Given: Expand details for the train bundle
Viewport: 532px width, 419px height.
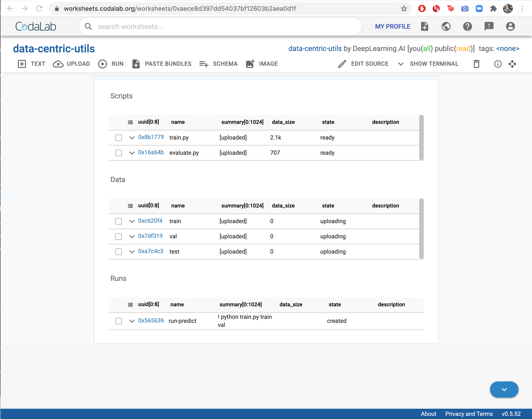Looking at the screenshot, I should (x=132, y=221).
